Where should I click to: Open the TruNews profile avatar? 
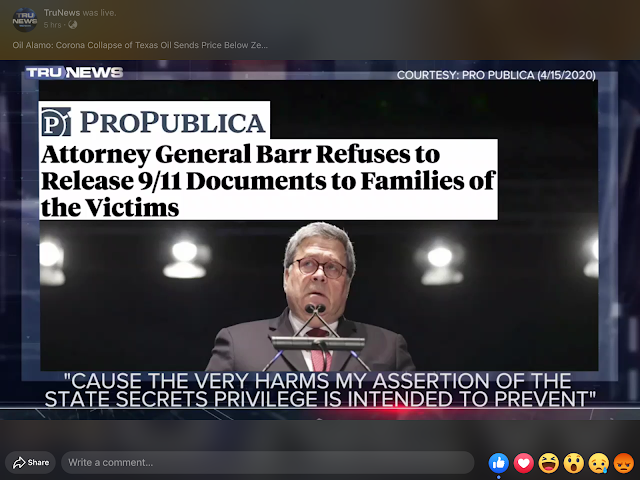(24, 19)
